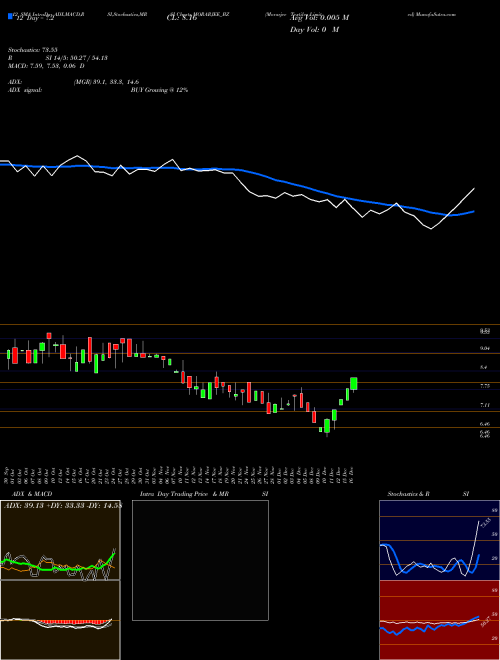
Task: Click the empty Intra Day Trading Price panel
Action: point(200,560)
